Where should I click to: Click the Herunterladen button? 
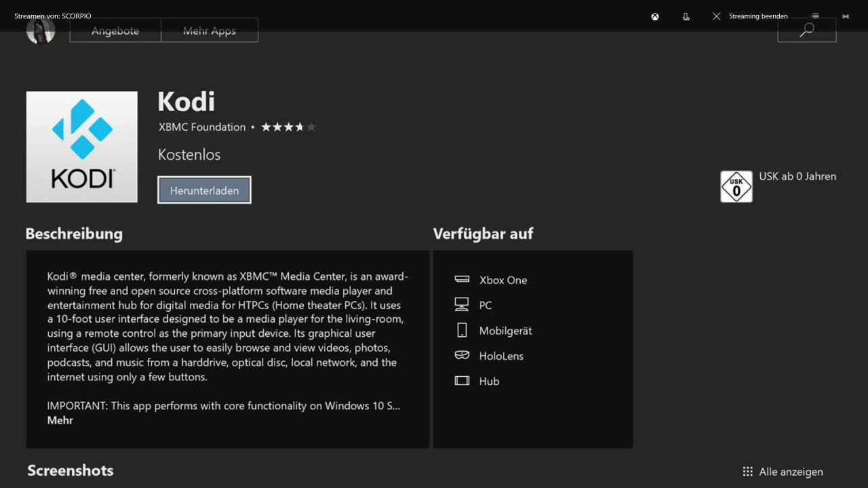coord(204,190)
